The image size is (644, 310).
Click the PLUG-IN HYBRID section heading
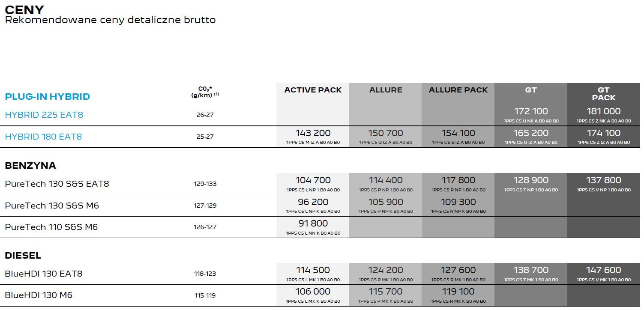tap(48, 97)
